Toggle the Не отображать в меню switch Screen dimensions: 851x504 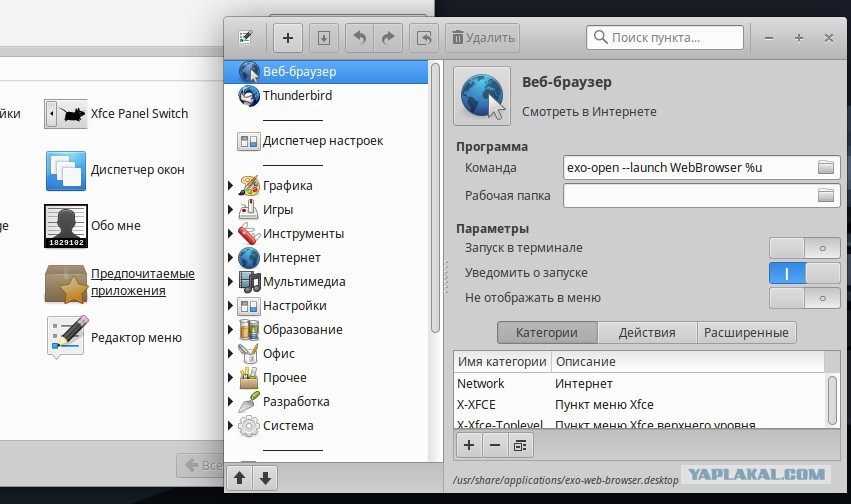click(804, 298)
